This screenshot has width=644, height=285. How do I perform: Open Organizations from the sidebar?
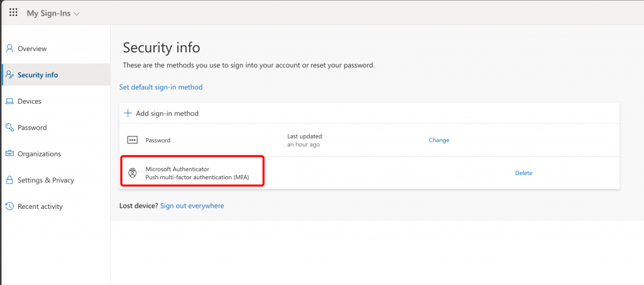pyautogui.click(x=39, y=154)
